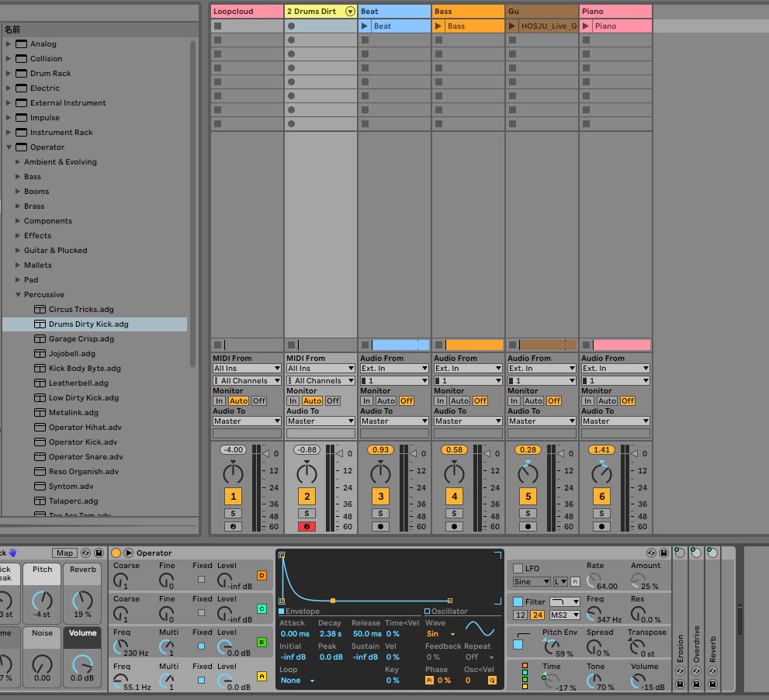Adjust the filter Freq knob
The height and width of the screenshot is (700, 769).
[x=594, y=614]
